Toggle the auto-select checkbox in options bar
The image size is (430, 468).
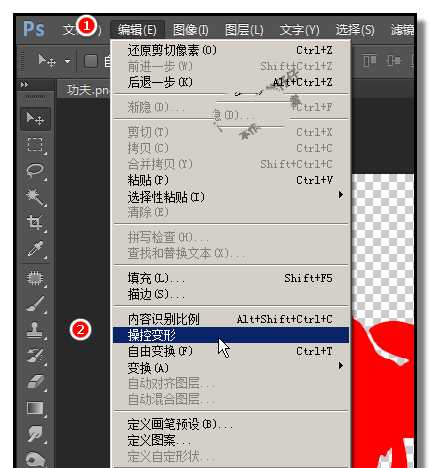[90, 61]
